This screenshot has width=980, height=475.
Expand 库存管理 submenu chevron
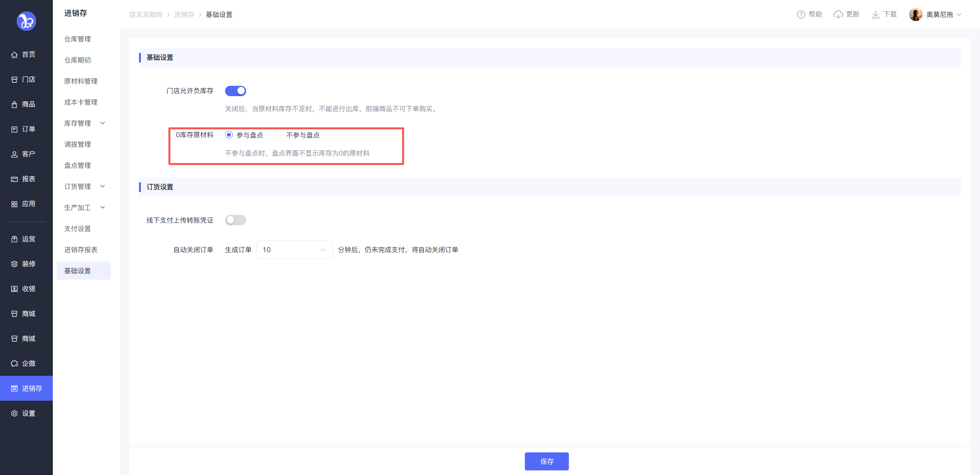pyautogui.click(x=103, y=123)
